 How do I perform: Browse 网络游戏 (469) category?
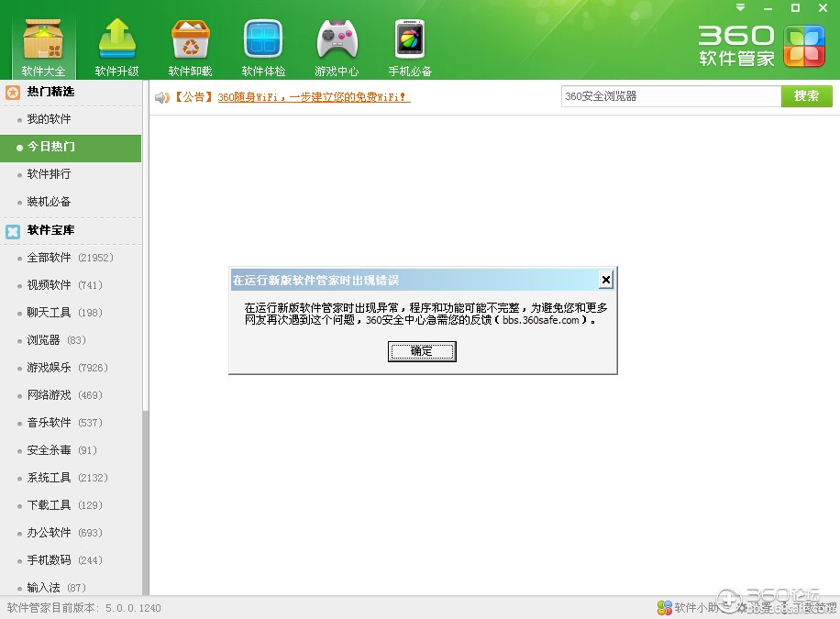[71, 395]
